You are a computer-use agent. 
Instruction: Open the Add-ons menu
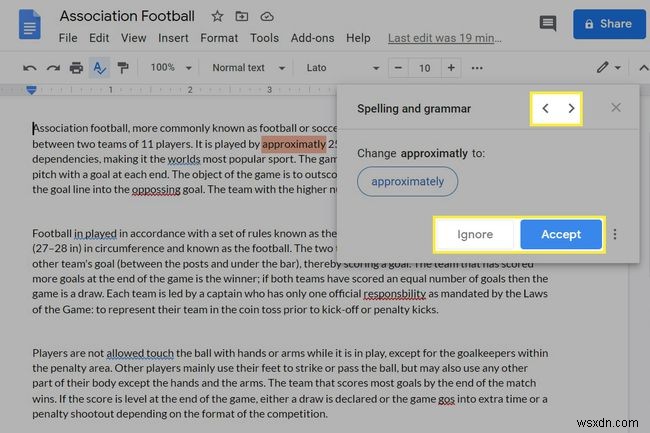pyautogui.click(x=313, y=38)
